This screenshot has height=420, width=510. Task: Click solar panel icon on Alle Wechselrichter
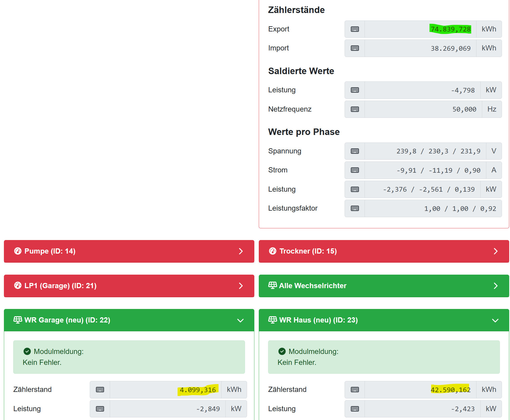272,285
